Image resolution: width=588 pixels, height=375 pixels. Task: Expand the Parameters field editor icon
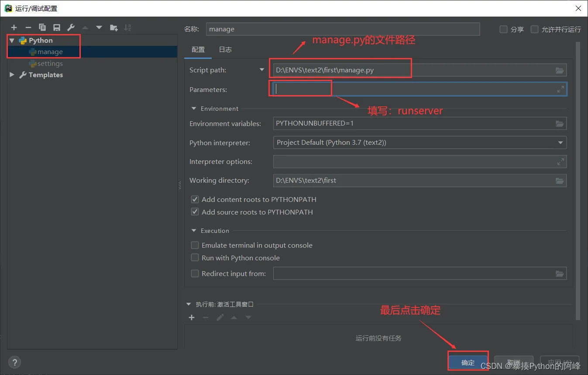(560, 89)
